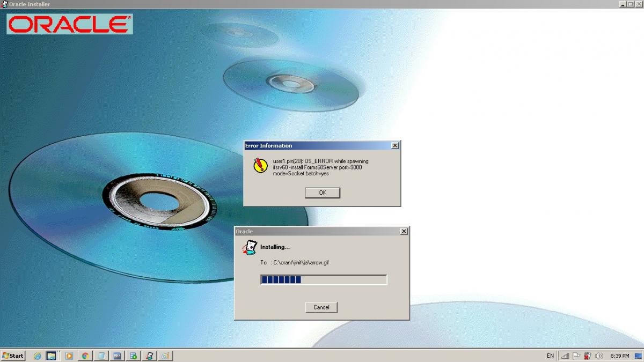
Task: Close the Oracle Installing dialog with X
Action: coord(404,232)
